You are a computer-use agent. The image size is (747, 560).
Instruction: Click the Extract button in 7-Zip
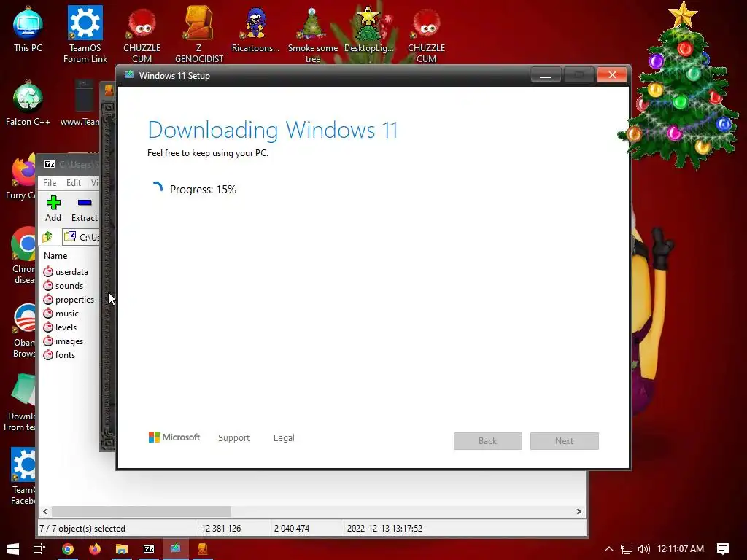(x=85, y=209)
